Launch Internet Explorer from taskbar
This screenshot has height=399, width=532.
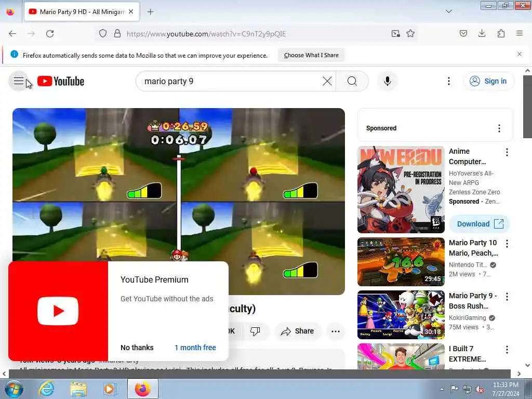tap(46, 389)
